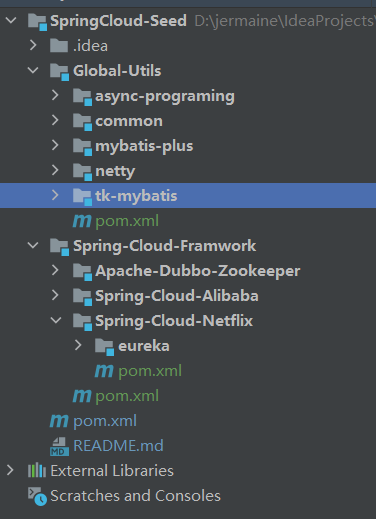Click the SpringCloud-Seed root module icon
376x519 pixels.
coord(37,22)
